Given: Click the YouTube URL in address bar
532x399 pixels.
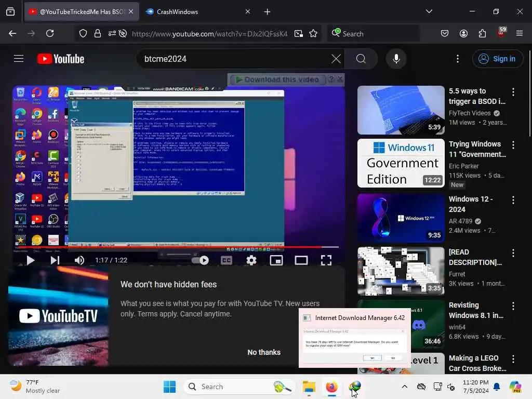Looking at the screenshot, I should tap(210, 34).
